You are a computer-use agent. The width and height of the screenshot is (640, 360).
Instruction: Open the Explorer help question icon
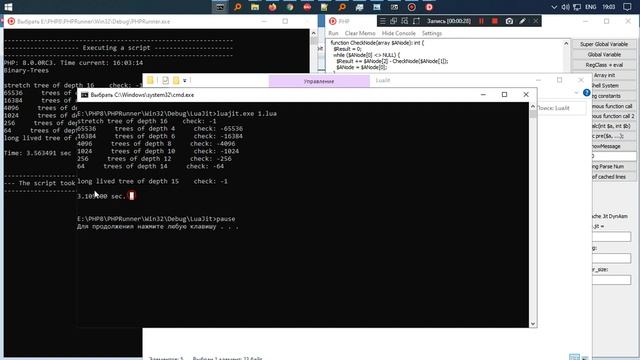(x=587, y=93)
